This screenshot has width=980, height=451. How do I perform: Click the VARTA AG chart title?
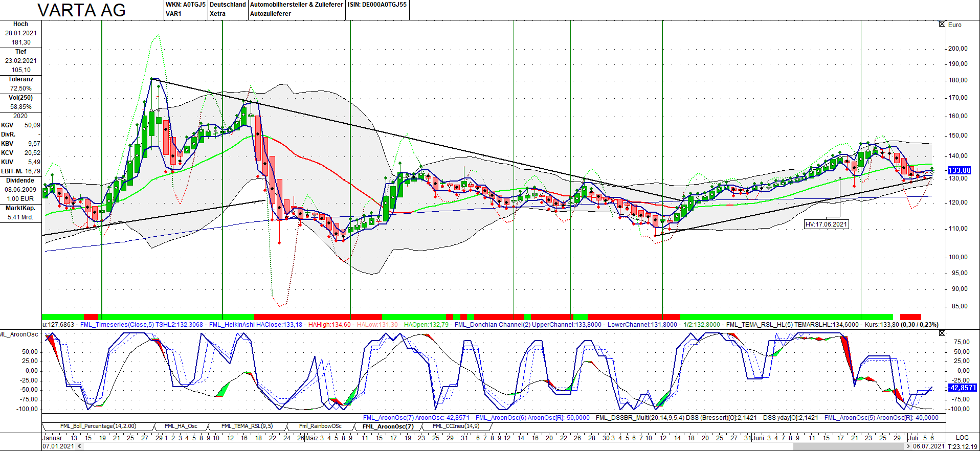point(82,10)
